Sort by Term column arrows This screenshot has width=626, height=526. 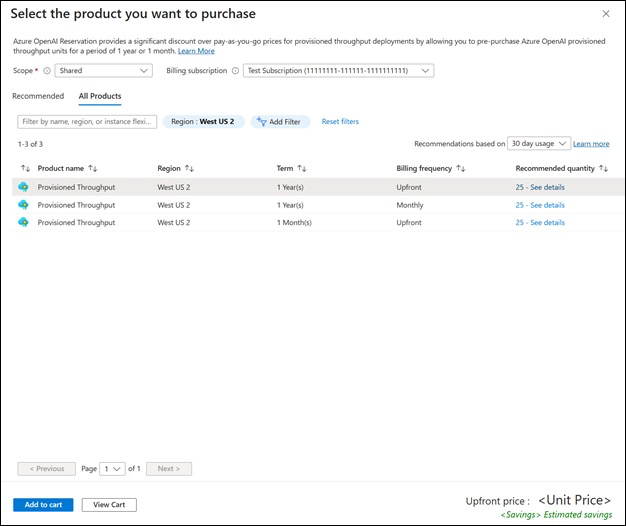coord(301,169)
